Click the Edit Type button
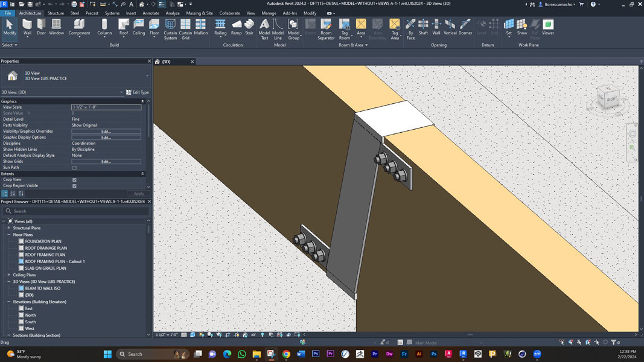 138,92
